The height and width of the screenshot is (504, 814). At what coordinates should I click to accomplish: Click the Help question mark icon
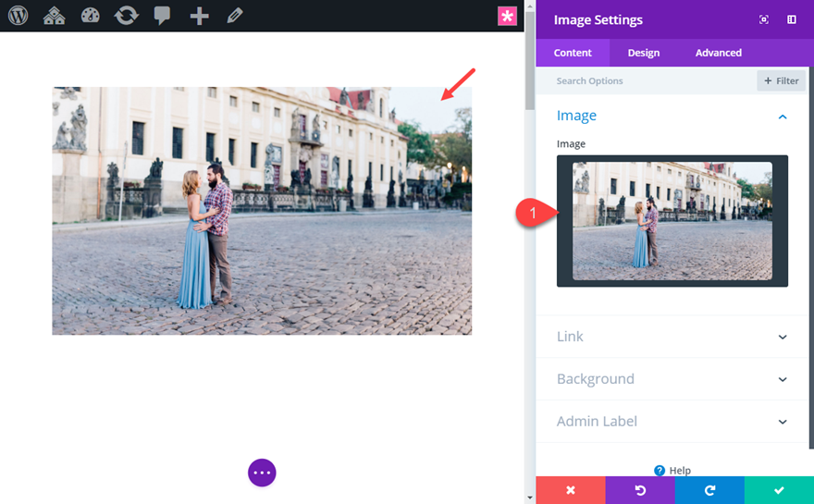(x=660, y=471)
